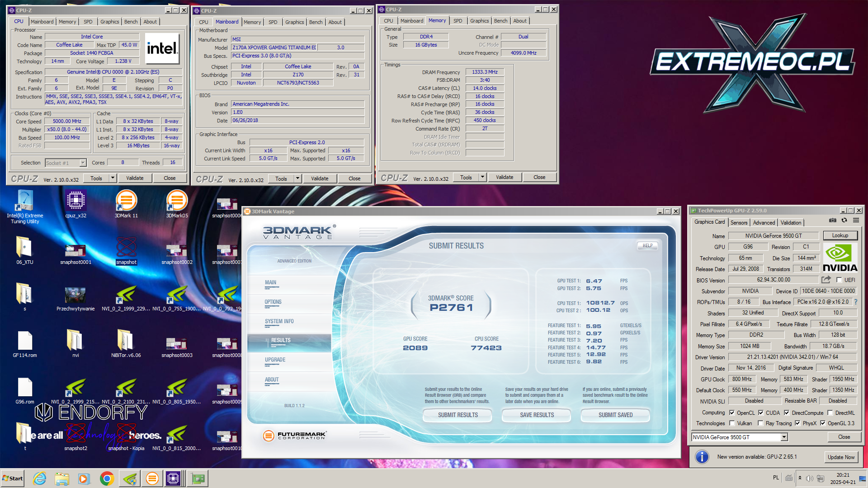Click the system clock in taskbar
Screen dimensions: 868x488
[x=843, y=479]
